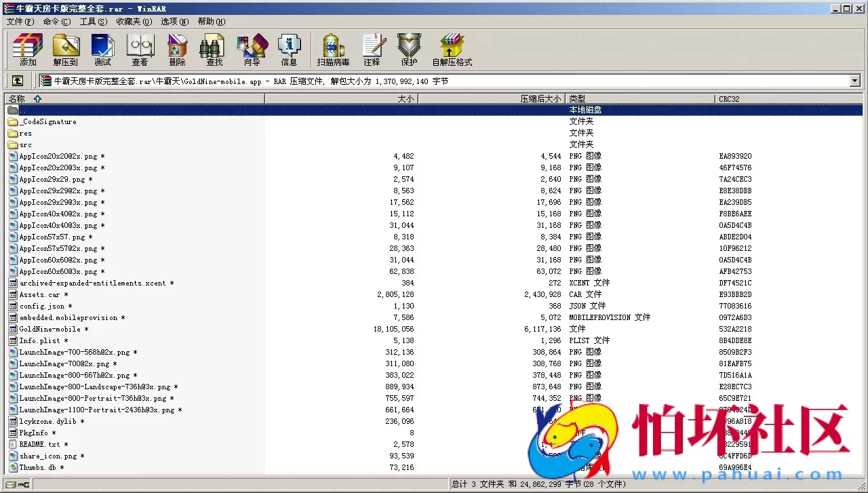Click the 添加 (Add) toolbar icon

pos(28,50)
